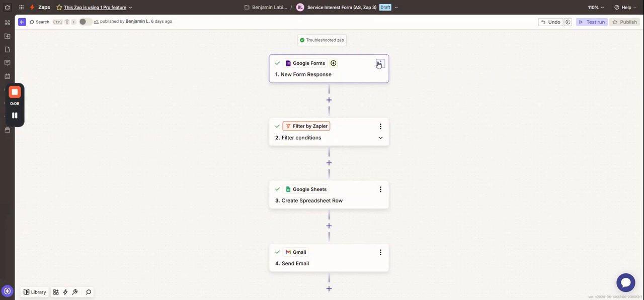This screenshot has width=644, height=300.
Task: Open the chat support bubble
Action: (626, 282)
